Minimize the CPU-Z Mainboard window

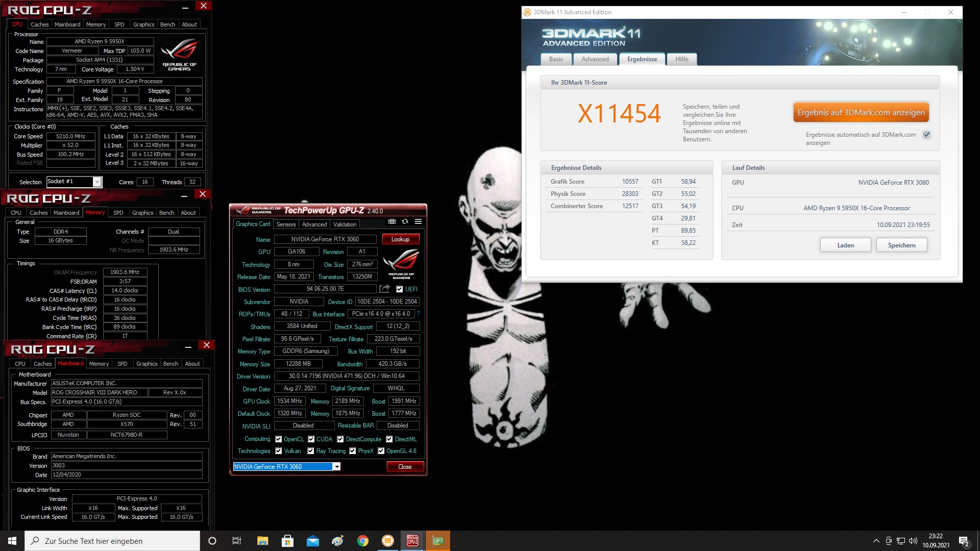click(x=188, y=346)
